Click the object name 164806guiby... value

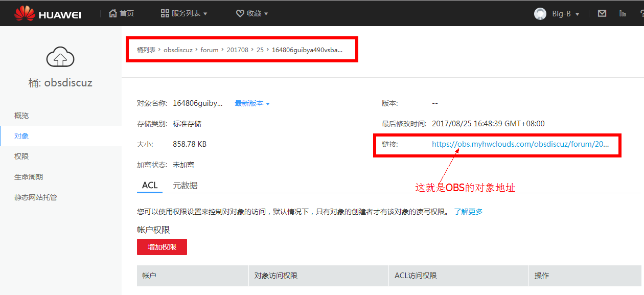[x=198, y=103]
